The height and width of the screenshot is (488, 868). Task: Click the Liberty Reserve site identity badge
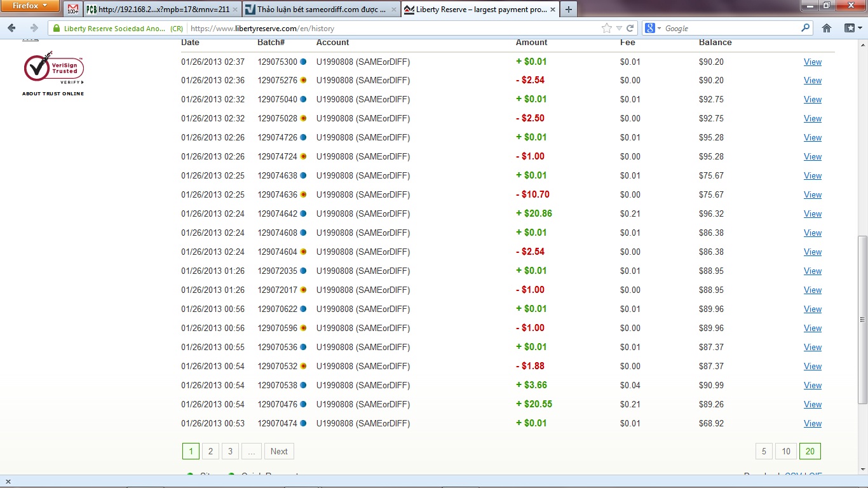pyautogui.click(x=118, y=29)
